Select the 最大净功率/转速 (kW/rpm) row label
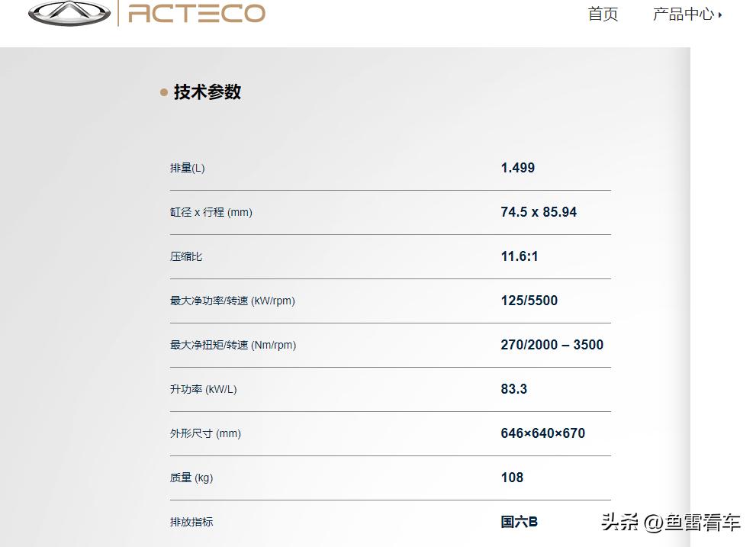This screenshot has height=547, width=756. (x=234, y=301)
